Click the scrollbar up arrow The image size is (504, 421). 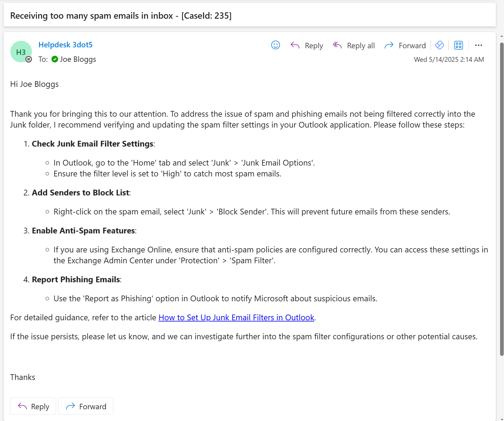click(x=502, y=36)
